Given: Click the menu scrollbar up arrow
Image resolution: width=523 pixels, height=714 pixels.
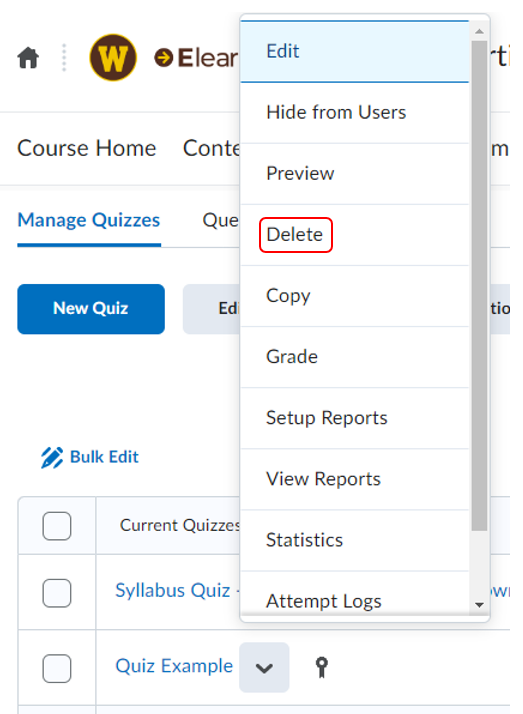Looking at the screenshot, I should [x=479, y=31].
